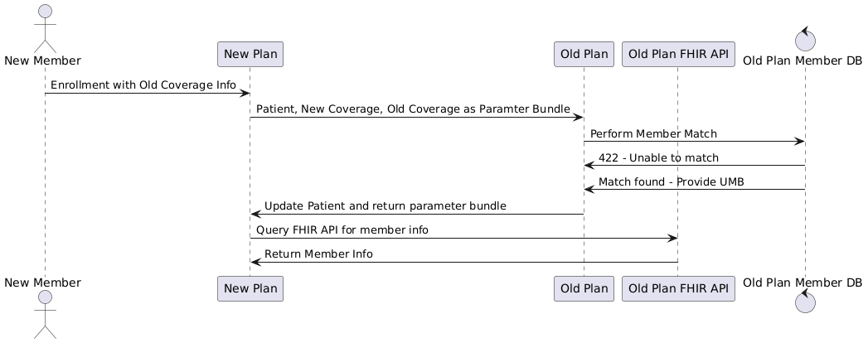868x343 pixels.
Task: Click the top 'New Member' text label
Action: (42, 60)
